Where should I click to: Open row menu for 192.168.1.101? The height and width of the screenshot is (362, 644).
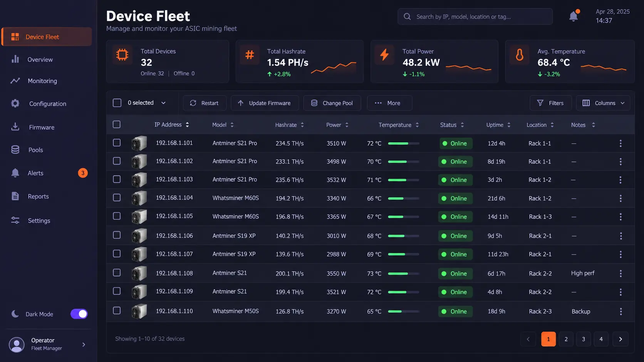coord(620,143)
